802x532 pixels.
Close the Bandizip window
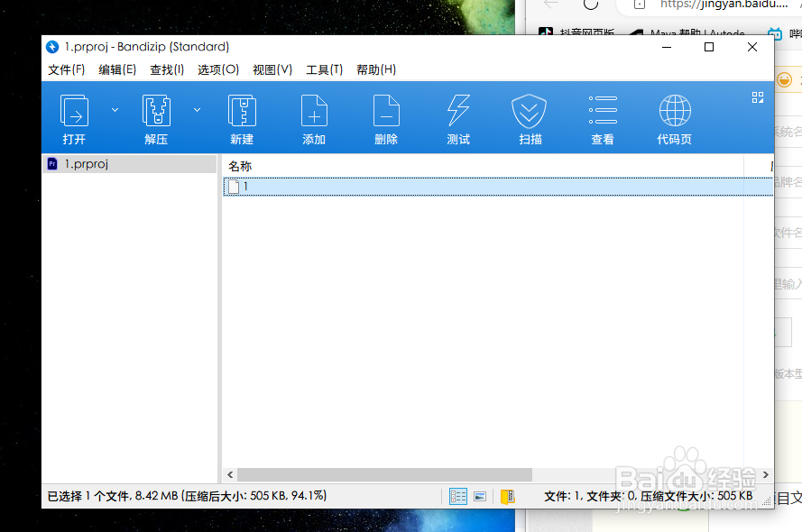pyautogui.click(x=751, y=47)
